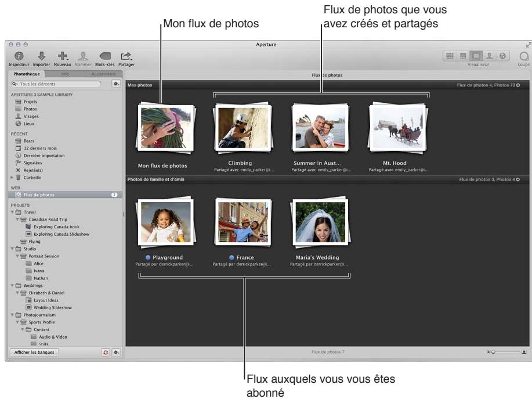Open the Mt. Hood photo stream
This screenshot has height=399, width=532.
pyautogui.click(x=397, y=128)
